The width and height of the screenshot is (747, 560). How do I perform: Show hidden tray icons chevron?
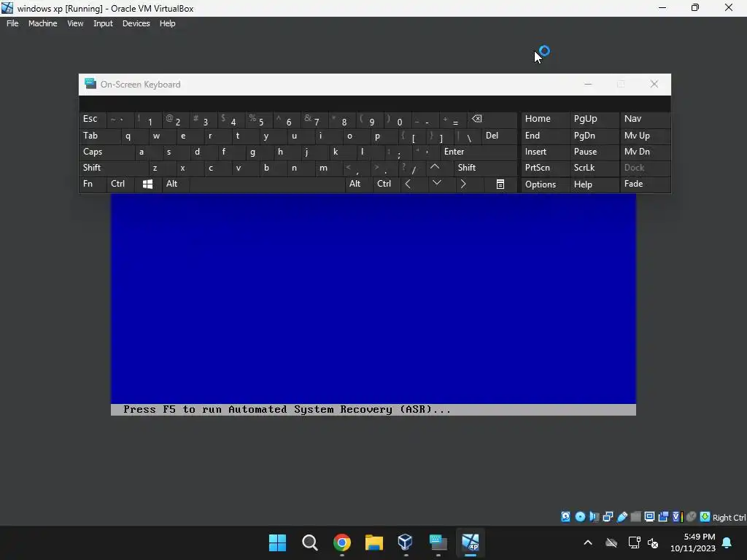pyautogui.click(x=588, y=542)
